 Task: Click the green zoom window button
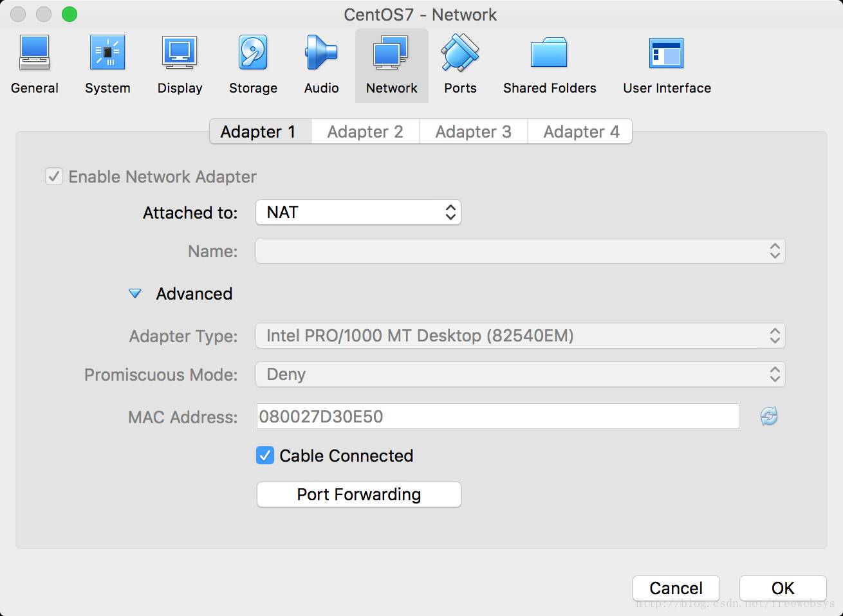click(69, 14)
